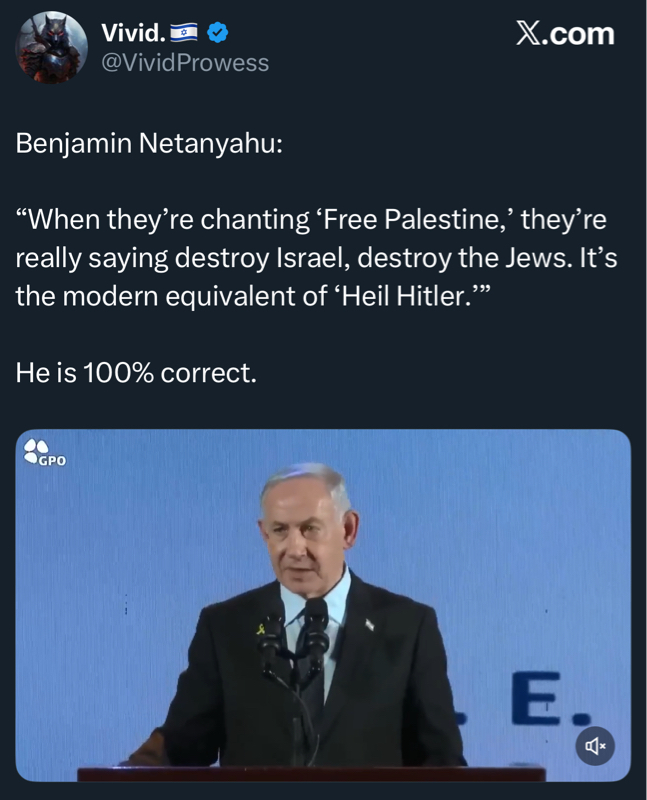The height and width of the screenshot is (800, 647).
Task: Open the @VividProwess handle link
Action: point(185,62)
